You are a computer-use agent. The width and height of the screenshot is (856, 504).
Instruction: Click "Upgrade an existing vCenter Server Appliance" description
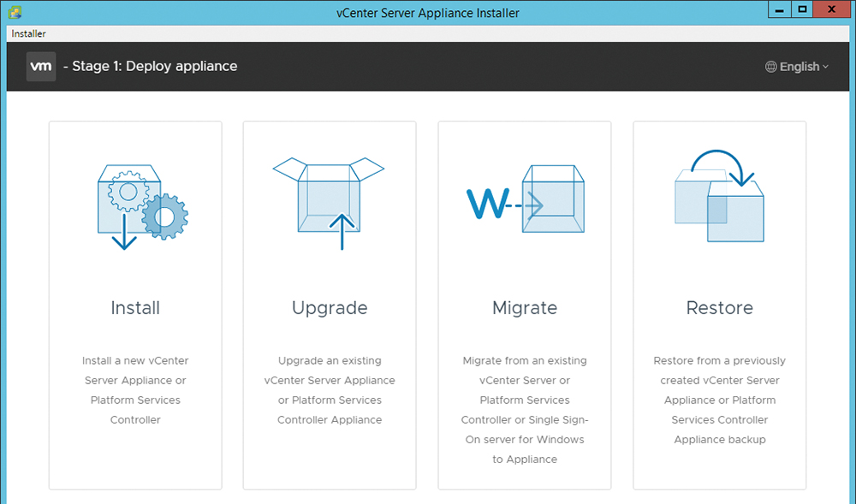tap(330, 390)
